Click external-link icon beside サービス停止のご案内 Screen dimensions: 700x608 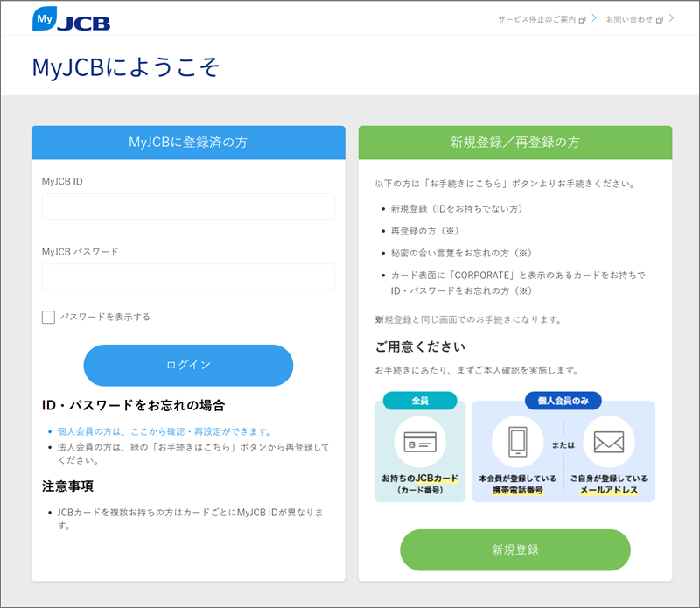[x=582, y=19]
